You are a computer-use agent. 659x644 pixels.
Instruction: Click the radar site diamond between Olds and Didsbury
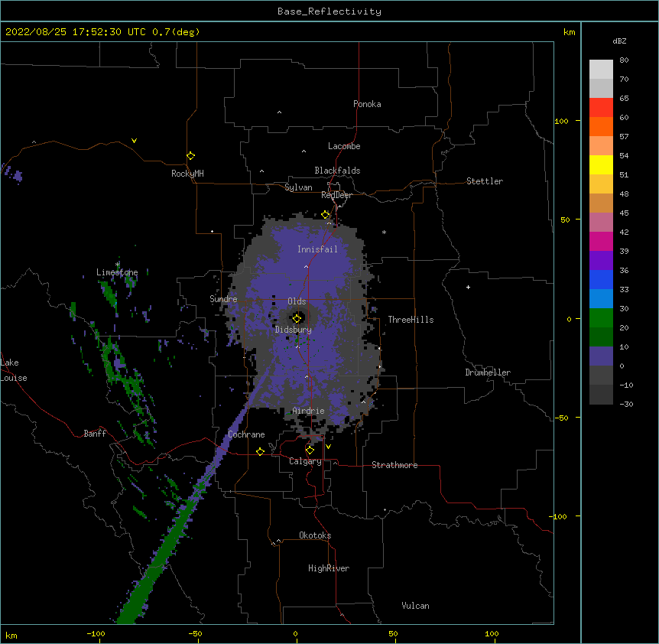tap(297, 318)
